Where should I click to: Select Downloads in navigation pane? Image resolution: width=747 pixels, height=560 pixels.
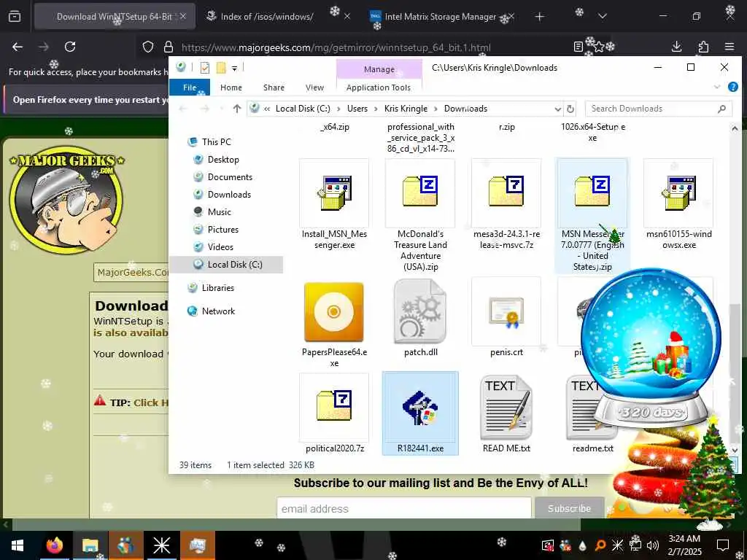click(229, 195)
